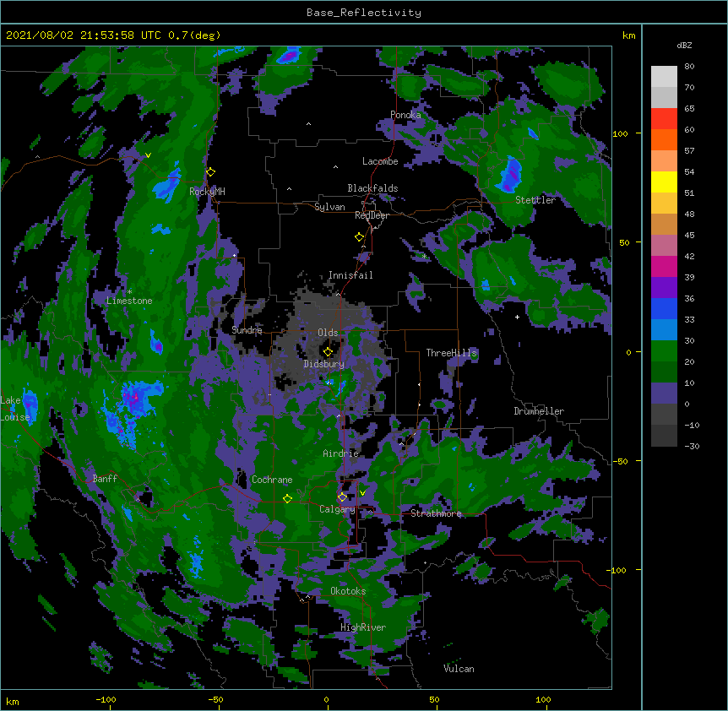Select the asterisk marker above the Limestone label
This screenshot has width=728, height=711.
pos(129,292)
